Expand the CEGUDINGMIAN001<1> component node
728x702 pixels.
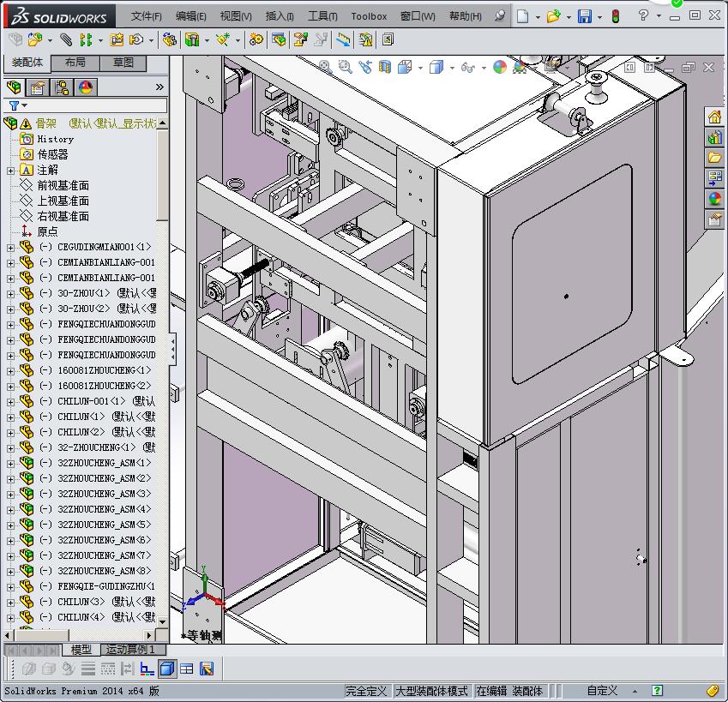[x=10, y=248]
